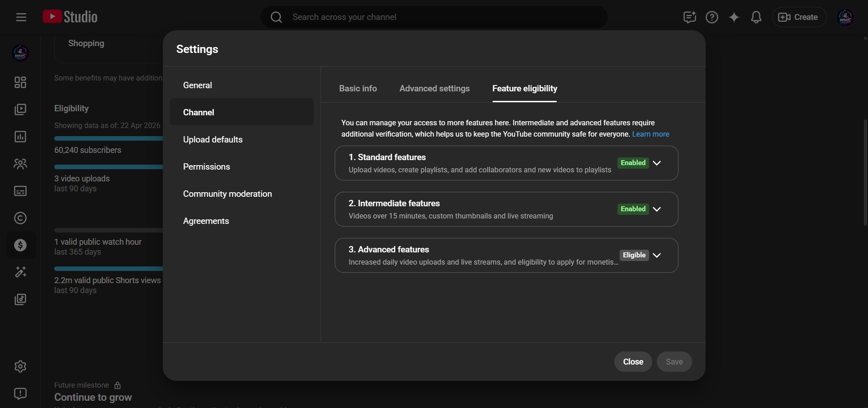
Task: Click the watch hour progress bar
Action: coord(109,230)
